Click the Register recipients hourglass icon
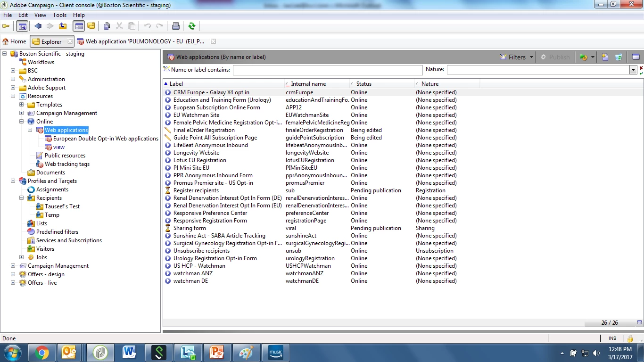The width and height of the screenshot is (644, 362). click(168, 190)
